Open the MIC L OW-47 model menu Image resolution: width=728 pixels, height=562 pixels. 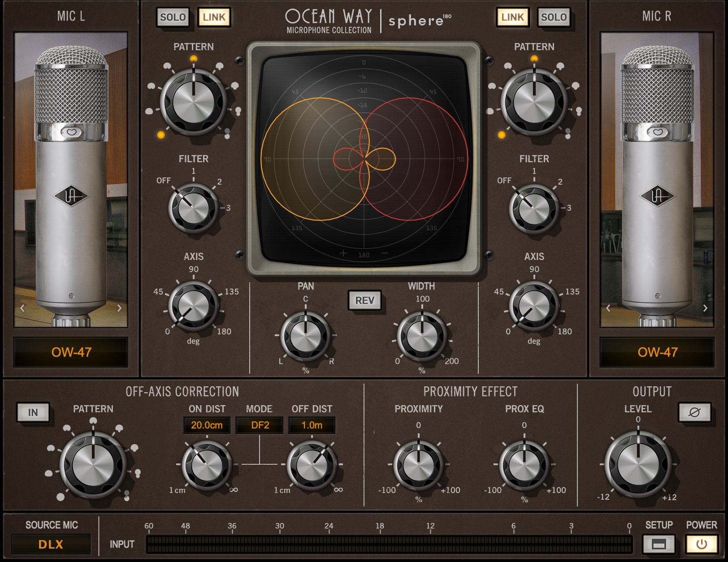click(71, 352)
